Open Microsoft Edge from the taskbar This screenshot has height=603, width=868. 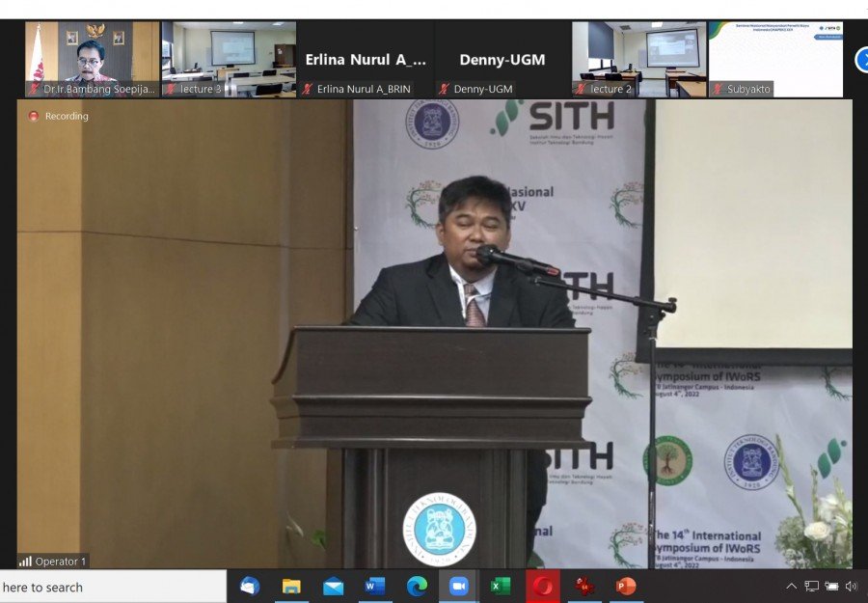point(417,587)
